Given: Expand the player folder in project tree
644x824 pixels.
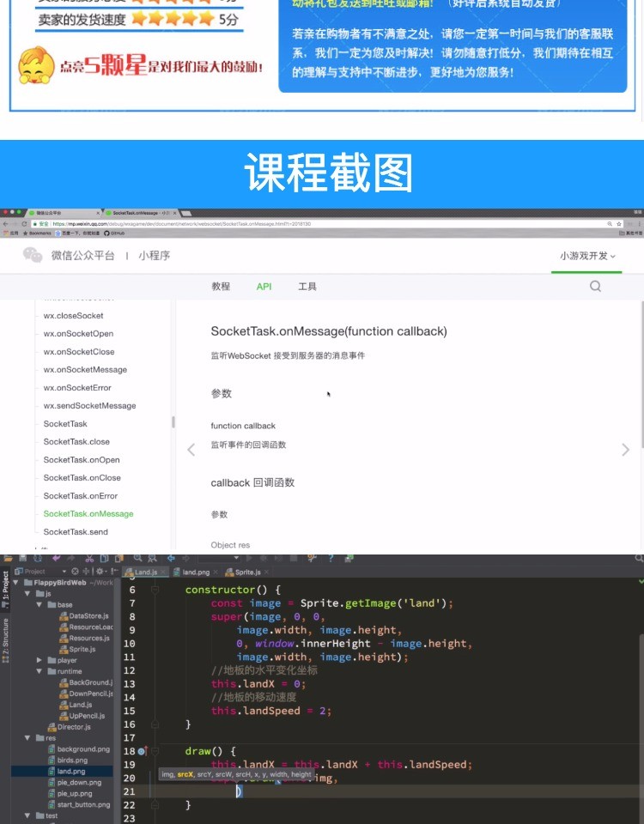Looking at the screenshot, I should (x=39, y=660).
